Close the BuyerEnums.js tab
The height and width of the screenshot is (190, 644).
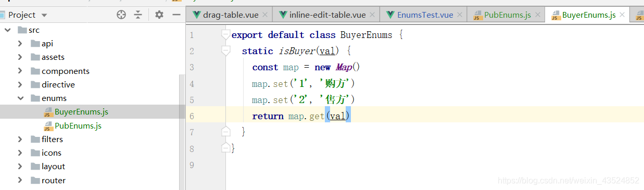[622, 15]
